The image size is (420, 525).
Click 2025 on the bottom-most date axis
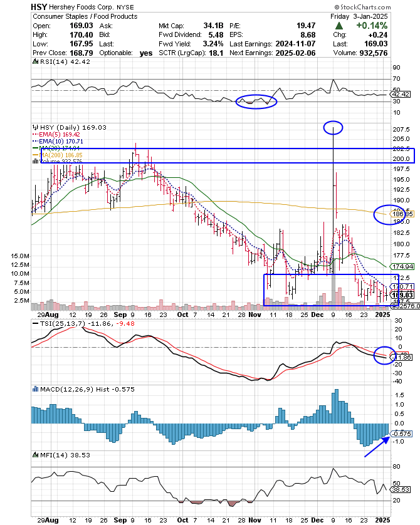[382, 520]
